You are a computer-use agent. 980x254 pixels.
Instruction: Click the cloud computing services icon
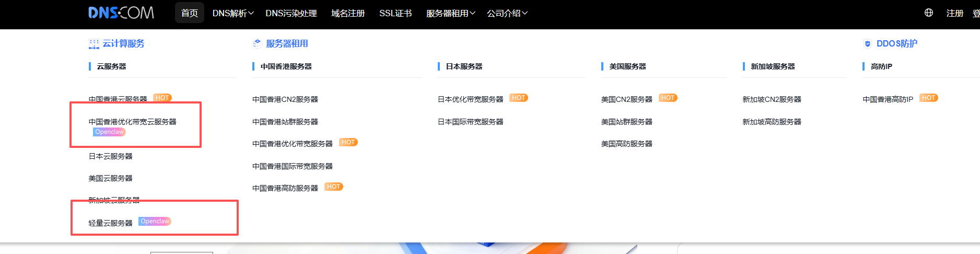coord(94,44)
